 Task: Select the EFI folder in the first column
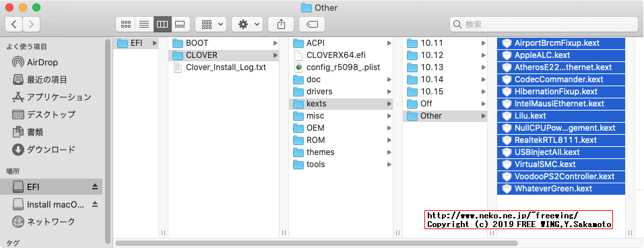[x=136, y=43]
